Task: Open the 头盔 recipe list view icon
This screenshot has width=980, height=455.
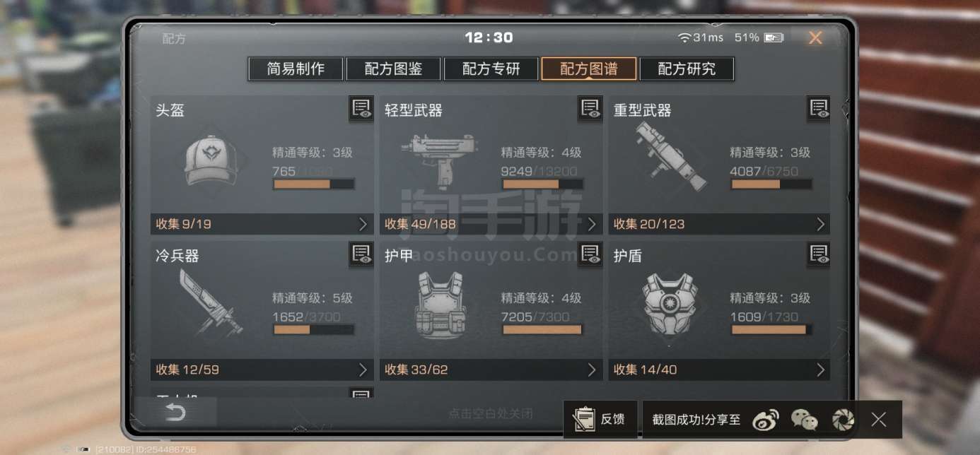Action: 361,109
